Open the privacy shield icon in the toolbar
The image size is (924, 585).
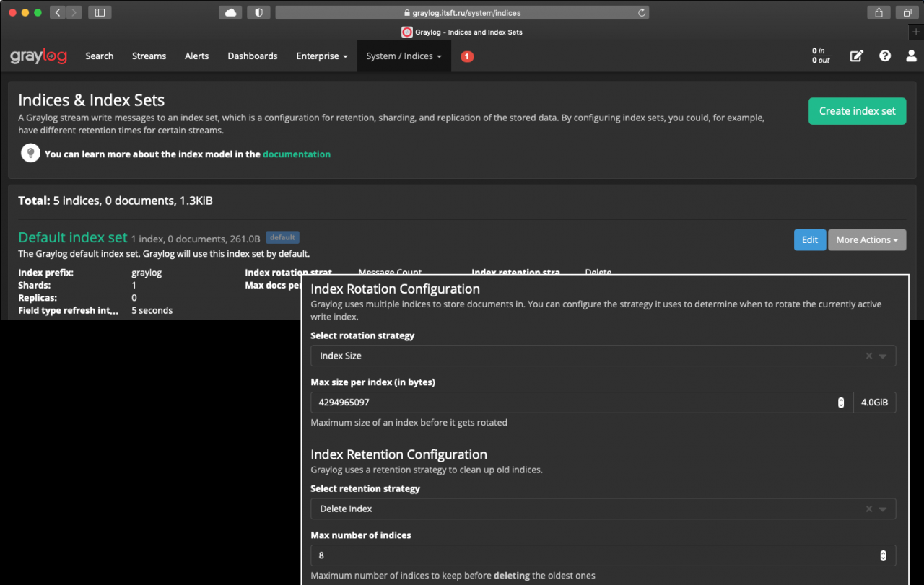(258, 12)
